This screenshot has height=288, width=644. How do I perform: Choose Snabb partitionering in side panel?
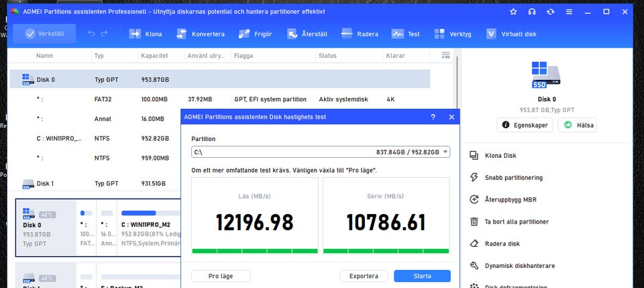tap(513, 178)
